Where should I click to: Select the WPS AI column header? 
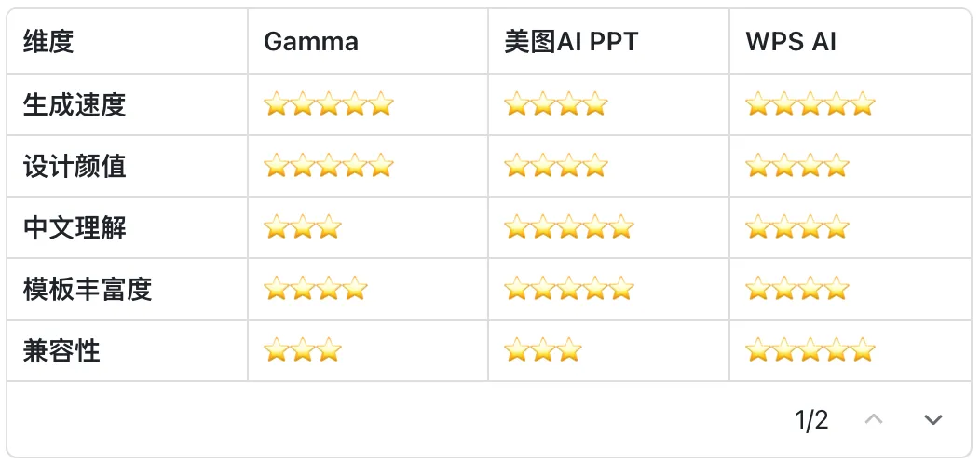point(791,42)
